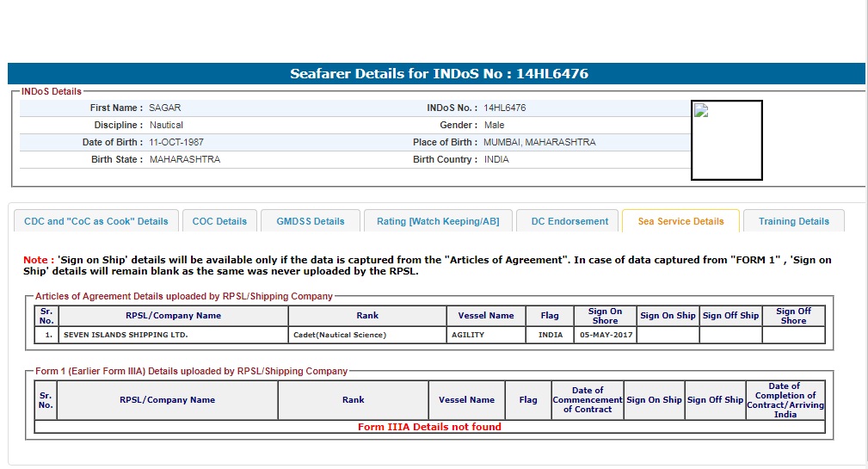868x469 pixels.
Task: Click the Sea Service Details tab
Action: [x=680, y=221]
